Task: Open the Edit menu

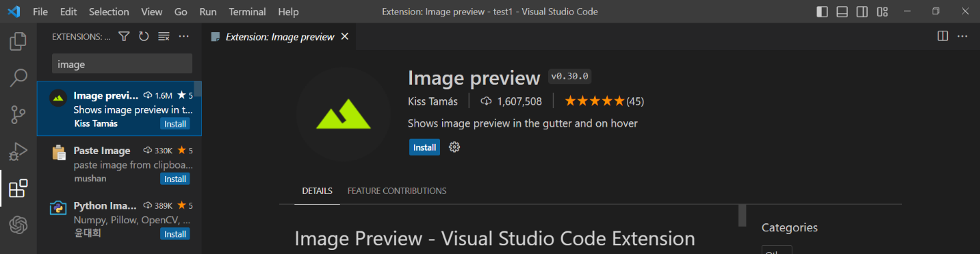Action: 68,12
